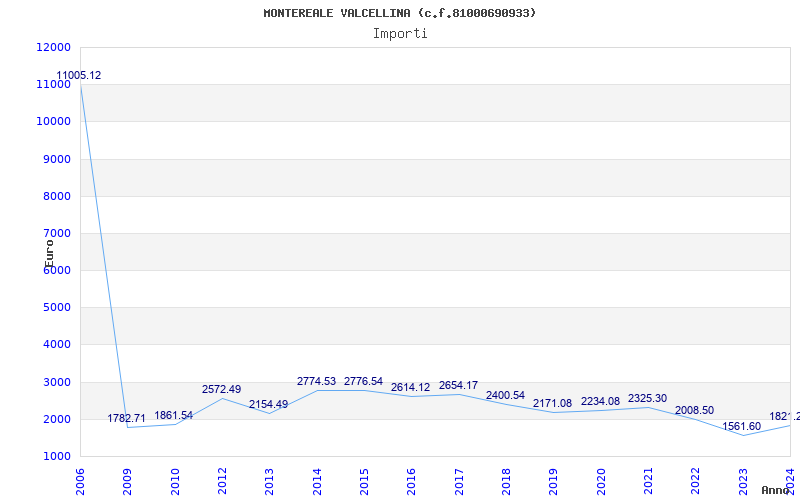Screen dimensions: 800x500
Task: Click the chart title MONTEREALE VALCELLINA
Action: [x=400, y=13]
